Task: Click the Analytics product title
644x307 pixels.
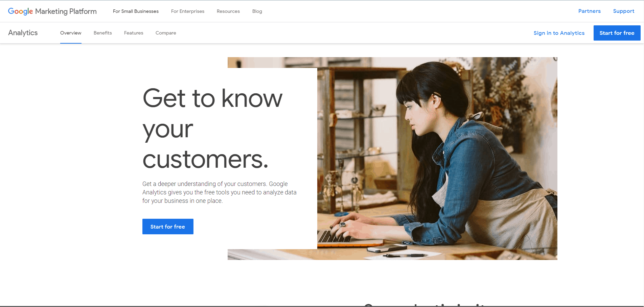Action: coord(23,33)
